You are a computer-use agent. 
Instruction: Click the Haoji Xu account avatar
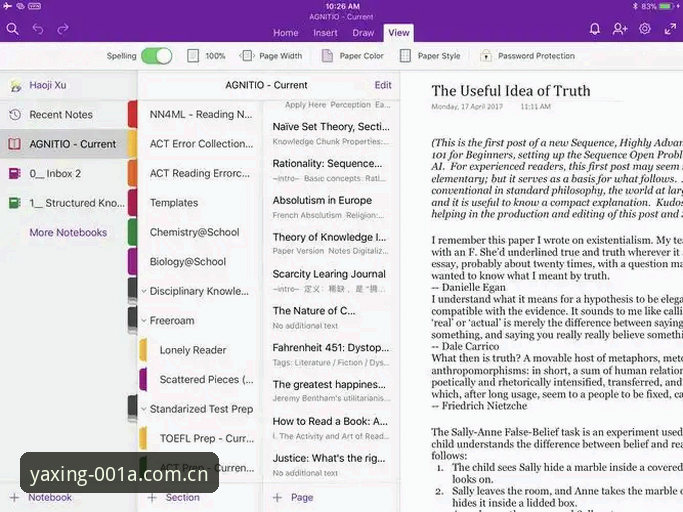pos(16,85)
